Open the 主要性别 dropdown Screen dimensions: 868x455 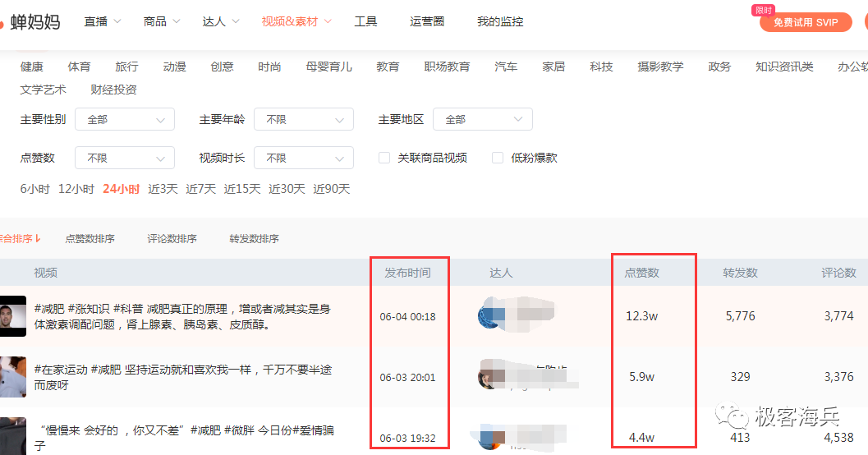pos(125,120)
